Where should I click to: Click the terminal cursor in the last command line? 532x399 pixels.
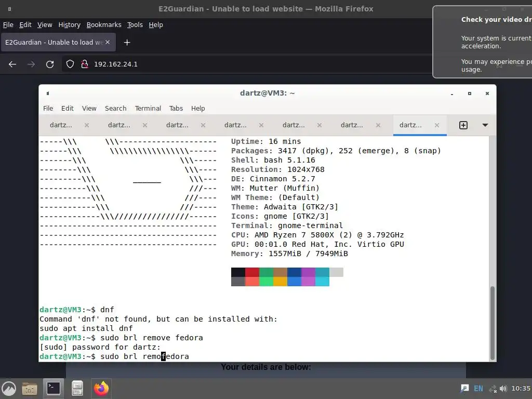tap(163, 356)
